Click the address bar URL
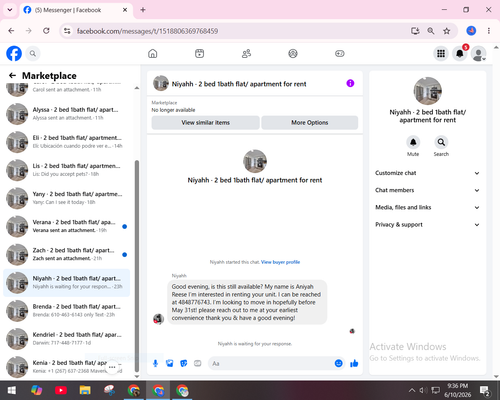 click(147, 31)
